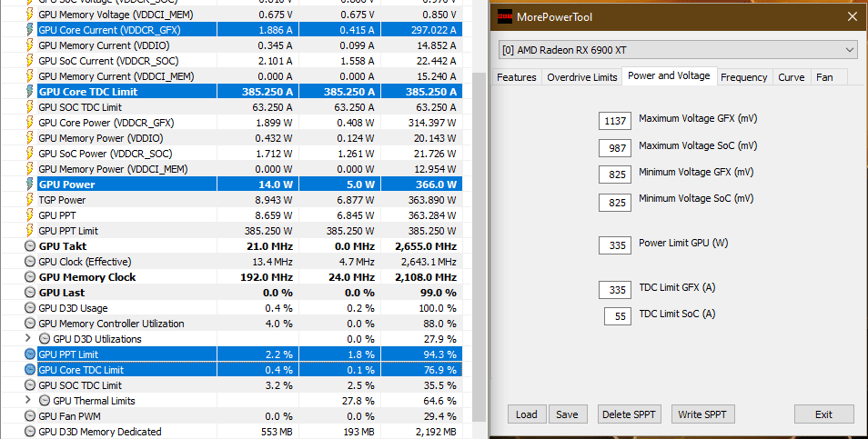Click the Minimum Voltage GFX input field
The image size is (868, 439).
point(615,175)
